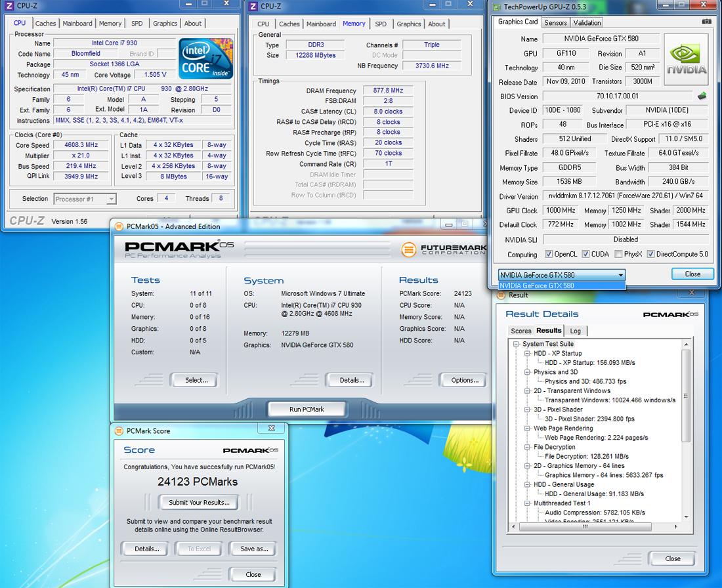
Task: Switch to SPD tab in CPU-Z Memory window
Action: pyautogui.click(x=380, y=24)
